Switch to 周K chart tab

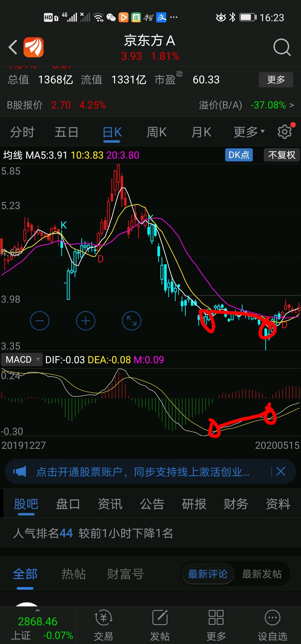pyautogui.click(x=157, y=132)
